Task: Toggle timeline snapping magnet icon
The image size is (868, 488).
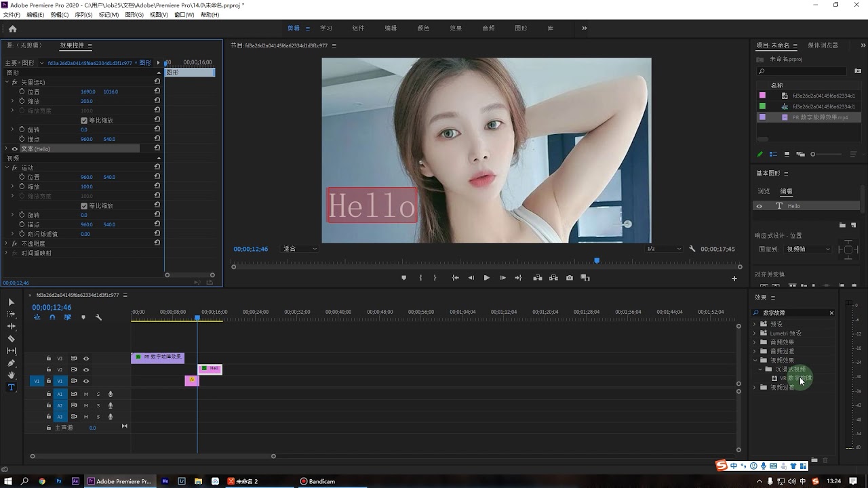Action: [52, 317]
